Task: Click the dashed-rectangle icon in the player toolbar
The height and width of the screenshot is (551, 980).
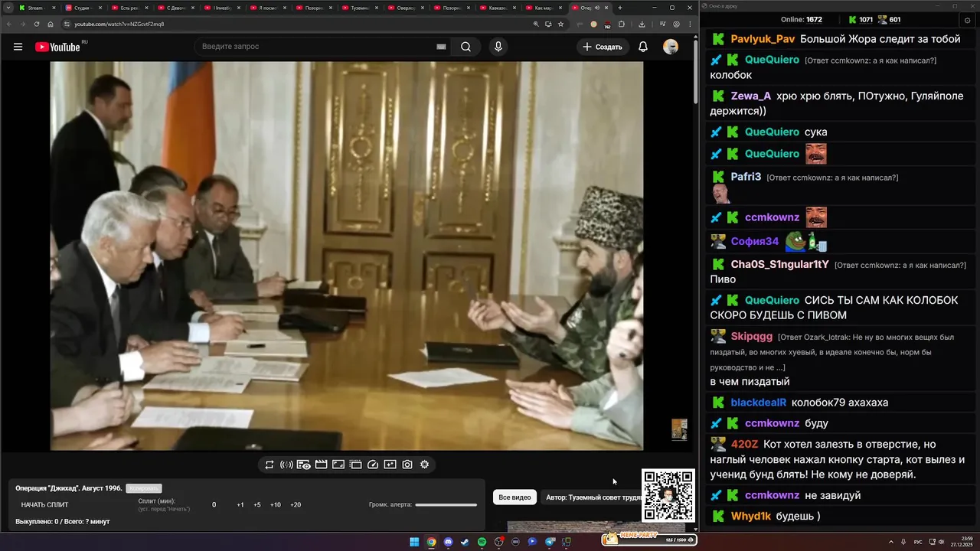Action: [356, 465]
